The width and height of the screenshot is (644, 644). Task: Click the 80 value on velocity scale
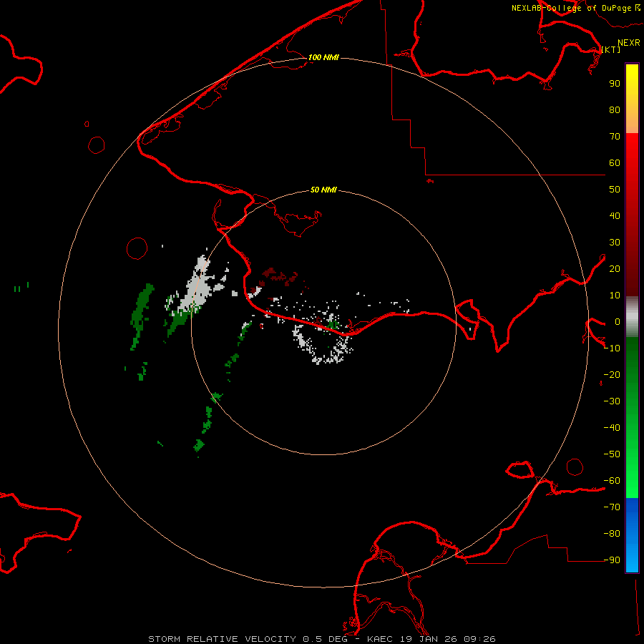(615, 110)
